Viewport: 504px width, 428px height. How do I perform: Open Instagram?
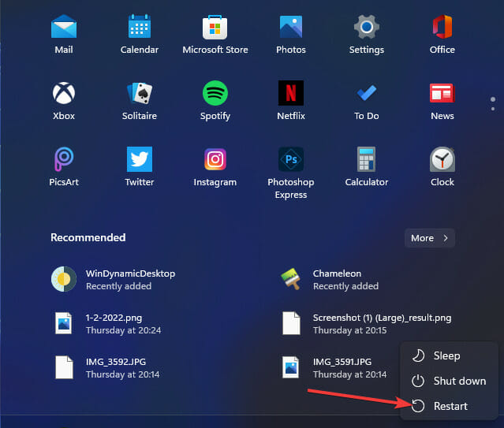pos(215,166)
